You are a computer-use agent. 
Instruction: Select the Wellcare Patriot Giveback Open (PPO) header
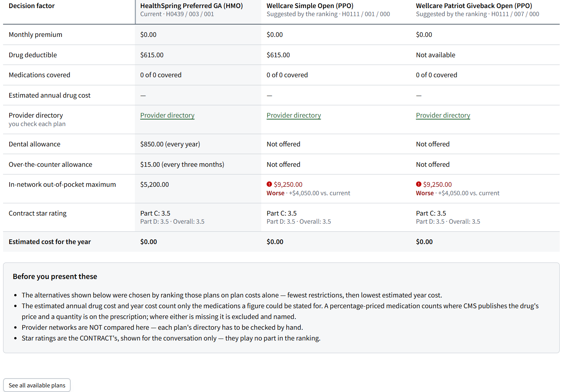(x=474, y=6)
